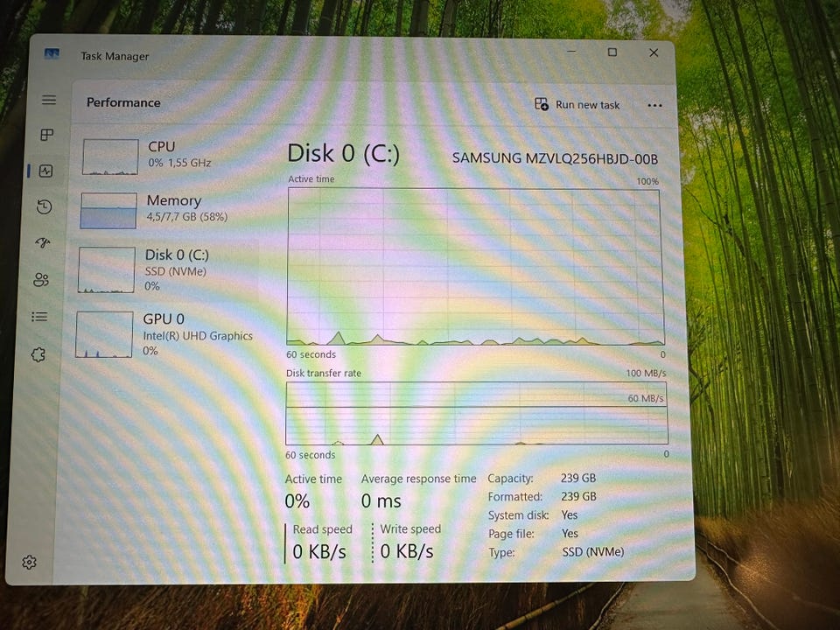Click the Disk 0 (C:) heading
The height and width of the screenshot is (630, 840).
[343, 154]
